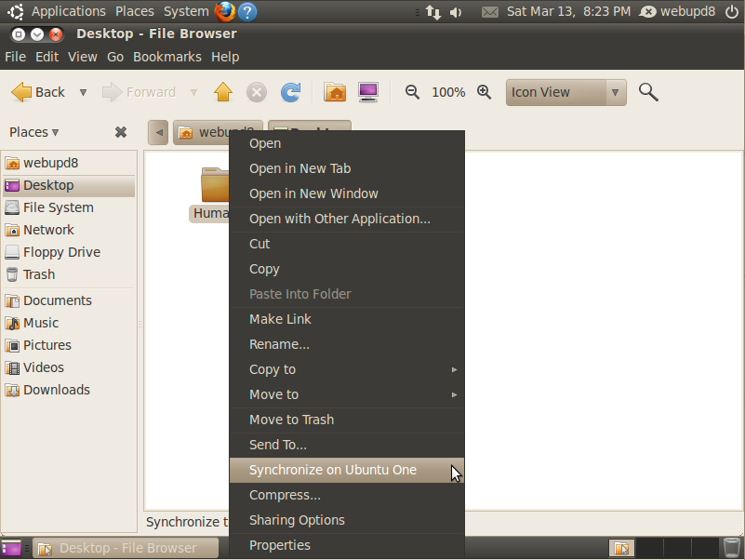Open Documents bookmark in sidebar

tap(69, 300)
